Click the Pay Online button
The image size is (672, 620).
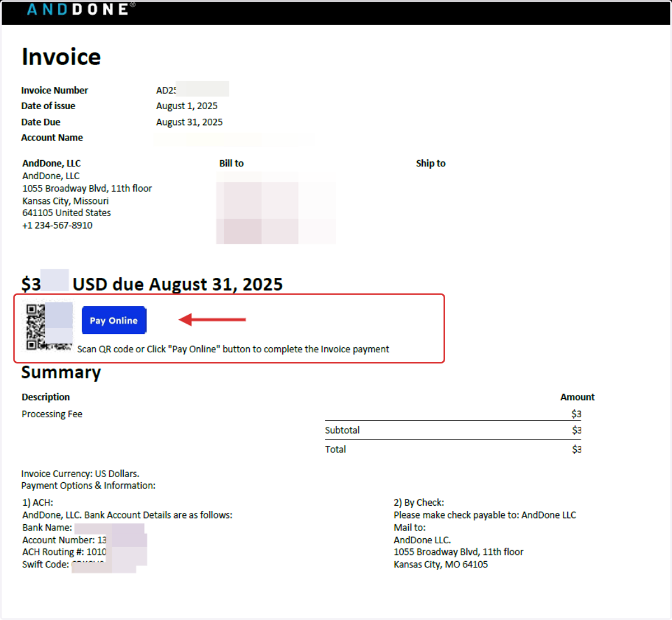pyautogui.click(x=114, y=320)
